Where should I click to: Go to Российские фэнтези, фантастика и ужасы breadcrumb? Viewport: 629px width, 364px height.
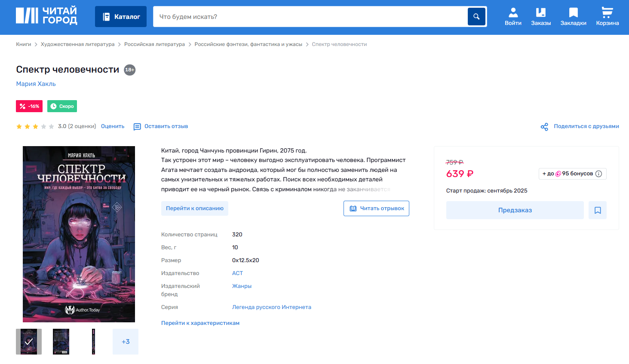point(249,44)
